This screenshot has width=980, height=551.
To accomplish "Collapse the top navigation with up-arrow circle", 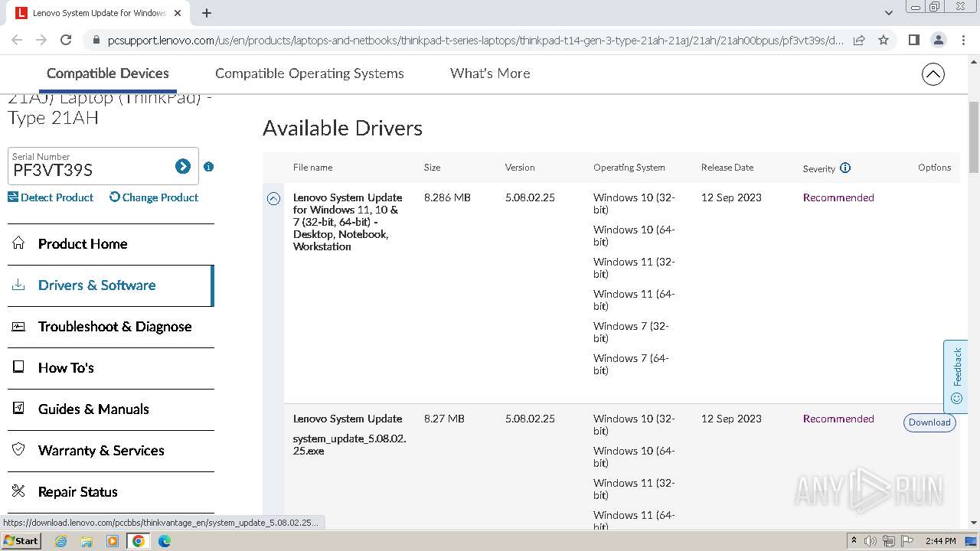I will coord(933,74).
